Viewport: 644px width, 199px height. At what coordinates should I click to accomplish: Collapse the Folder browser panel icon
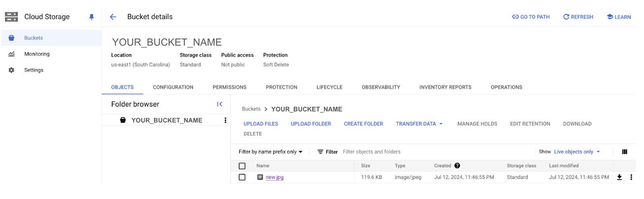[x=219, y=104]
